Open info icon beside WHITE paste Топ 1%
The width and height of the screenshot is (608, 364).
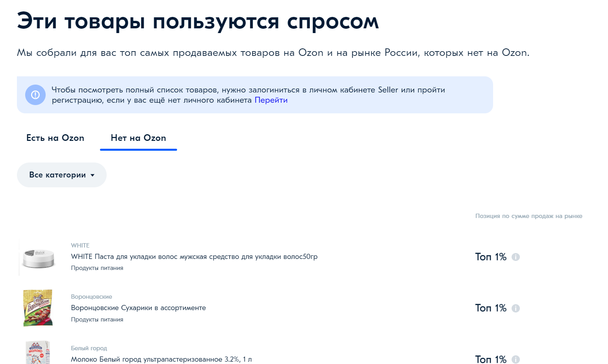click(516, 257)
